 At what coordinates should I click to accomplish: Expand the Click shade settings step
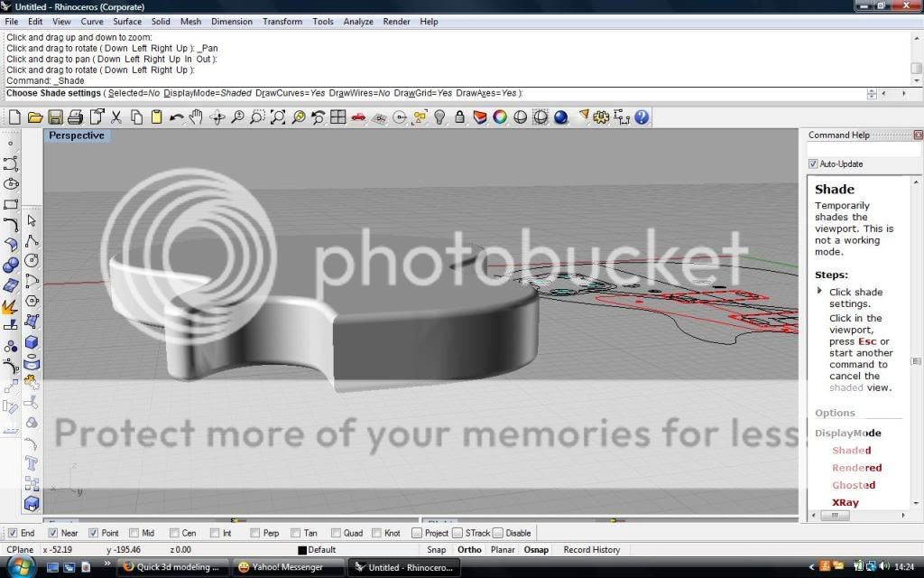click(819, 291)
